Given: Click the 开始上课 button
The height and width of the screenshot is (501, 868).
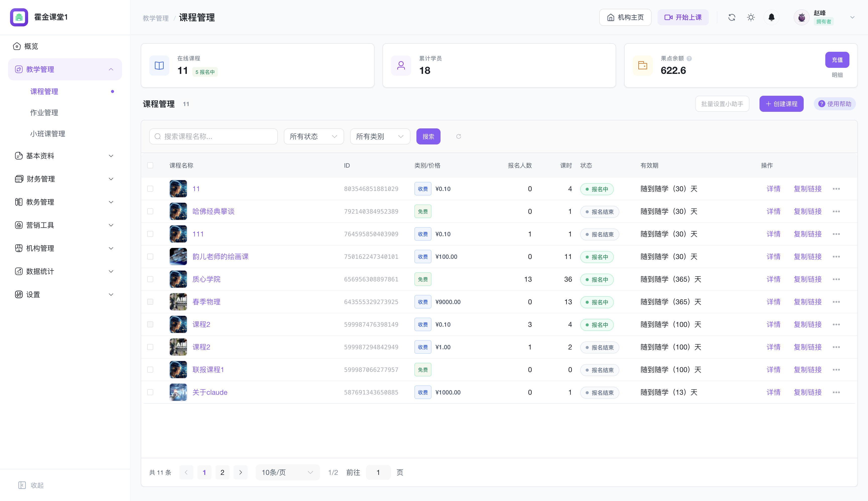Looking at the screenshot, I should click(x=683, y=17).
